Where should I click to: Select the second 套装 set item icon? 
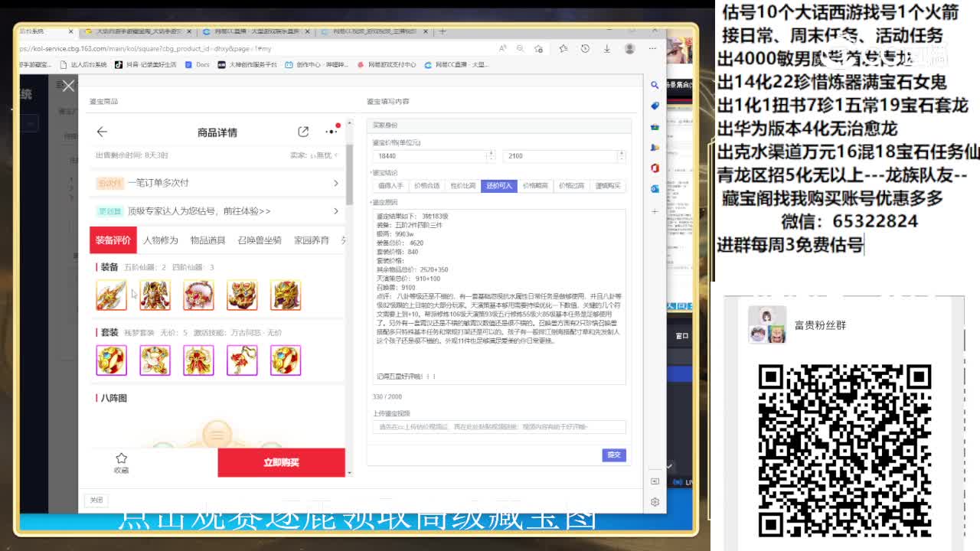[x=155, y=360]
